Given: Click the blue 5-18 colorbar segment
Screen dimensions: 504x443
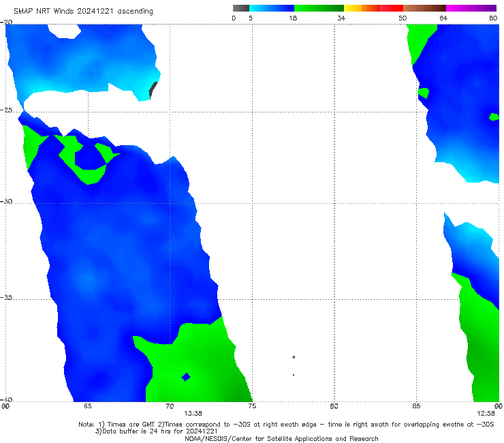Looking at the screenshot, I should (272, 8).
